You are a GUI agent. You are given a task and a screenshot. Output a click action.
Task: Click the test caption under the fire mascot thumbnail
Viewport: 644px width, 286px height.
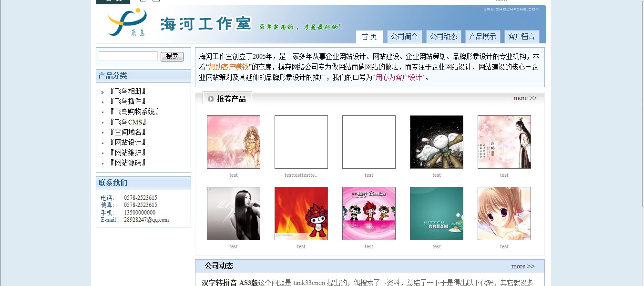(x=301, y=246)
